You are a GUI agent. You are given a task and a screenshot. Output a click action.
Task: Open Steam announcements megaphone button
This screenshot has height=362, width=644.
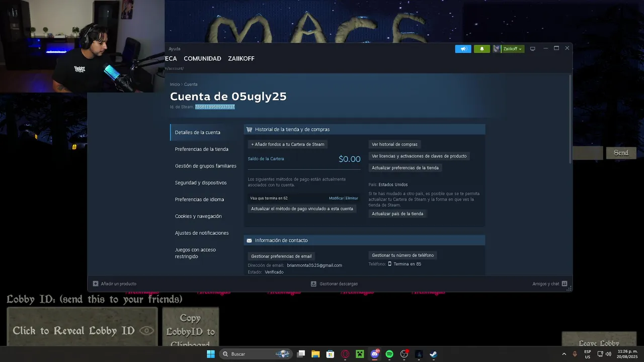click(463, 49)
